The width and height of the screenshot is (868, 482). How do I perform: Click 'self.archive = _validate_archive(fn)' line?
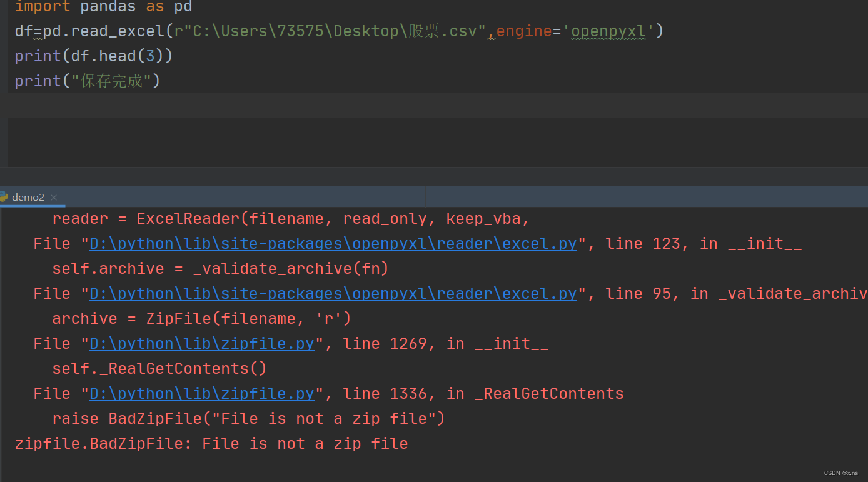[x=220, y=268]
